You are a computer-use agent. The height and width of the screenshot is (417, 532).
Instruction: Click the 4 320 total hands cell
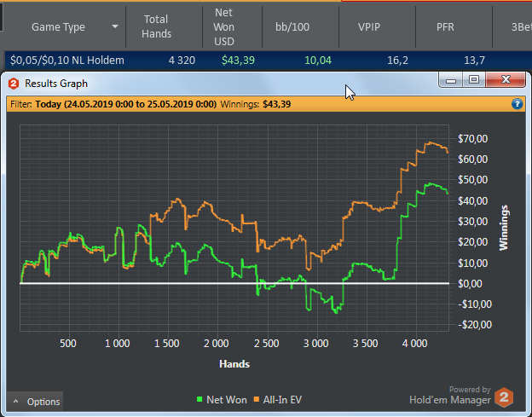click(x=182, y=61)
